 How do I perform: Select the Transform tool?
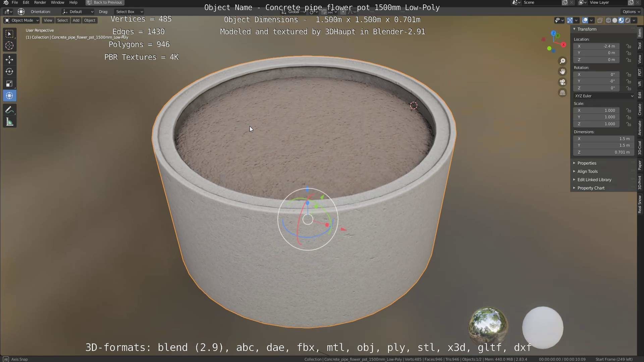9,96
